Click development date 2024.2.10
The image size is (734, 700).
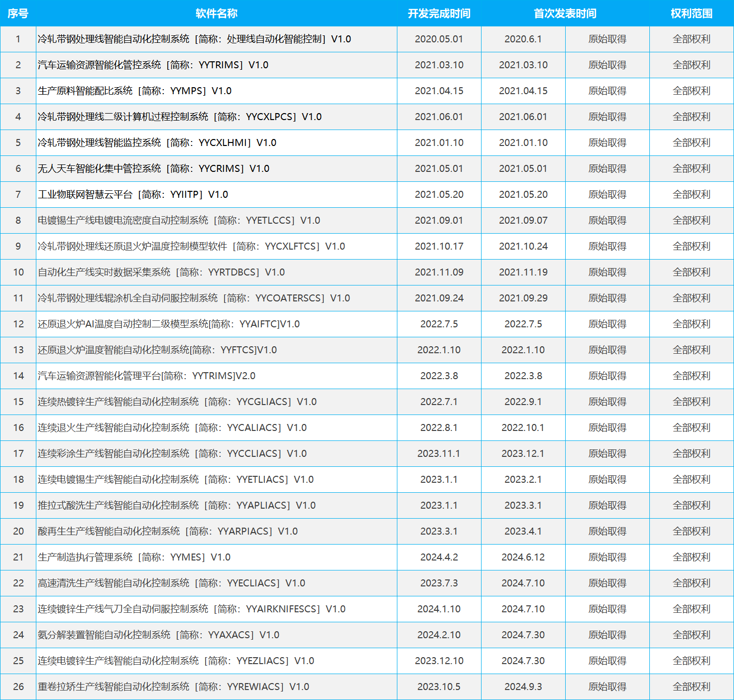click(x=439, y=635)
